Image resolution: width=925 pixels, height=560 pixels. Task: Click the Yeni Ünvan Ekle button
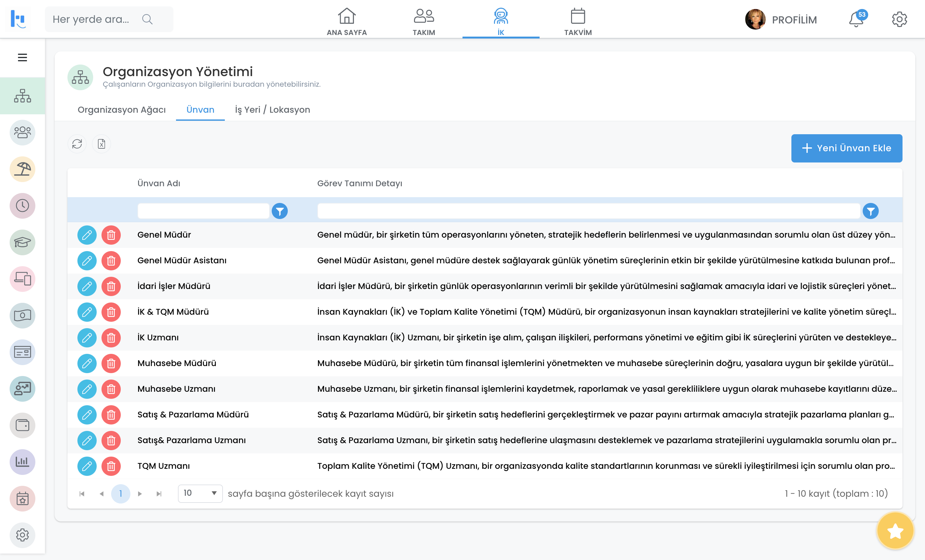point(847,148)
